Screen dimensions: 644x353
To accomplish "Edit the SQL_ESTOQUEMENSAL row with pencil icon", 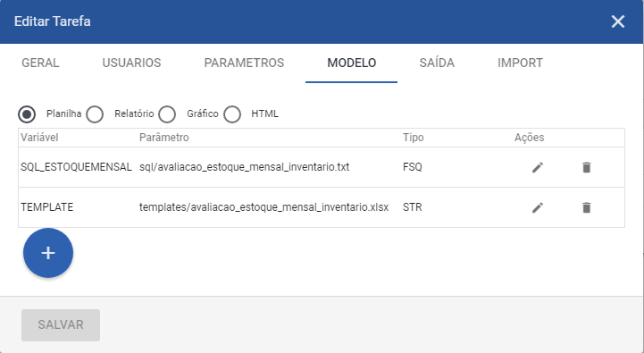I will [537, 167].
